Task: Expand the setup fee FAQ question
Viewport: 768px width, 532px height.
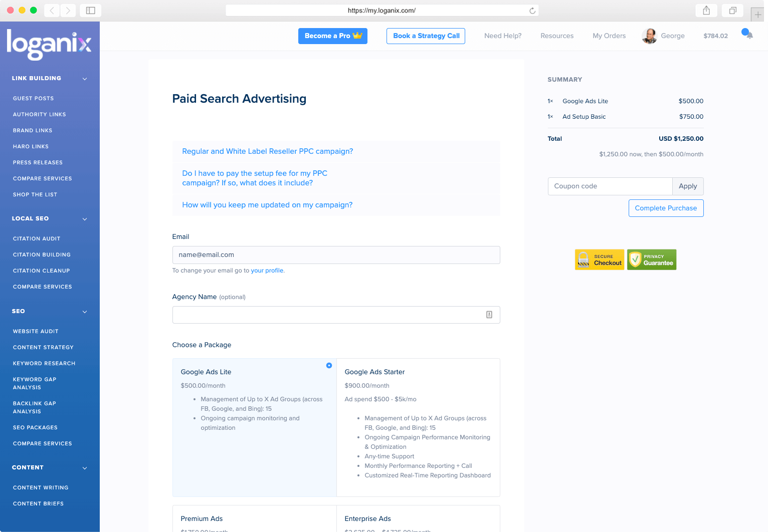Action: 255,178
